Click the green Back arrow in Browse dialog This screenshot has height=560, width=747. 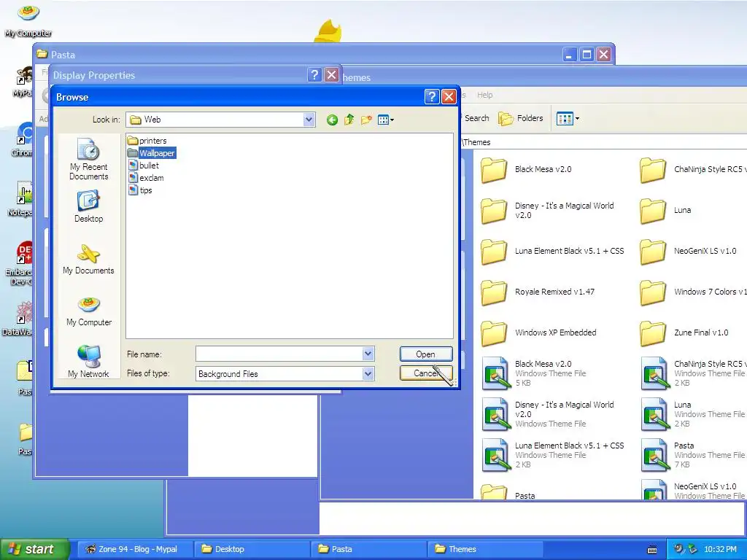click(332, 120)
